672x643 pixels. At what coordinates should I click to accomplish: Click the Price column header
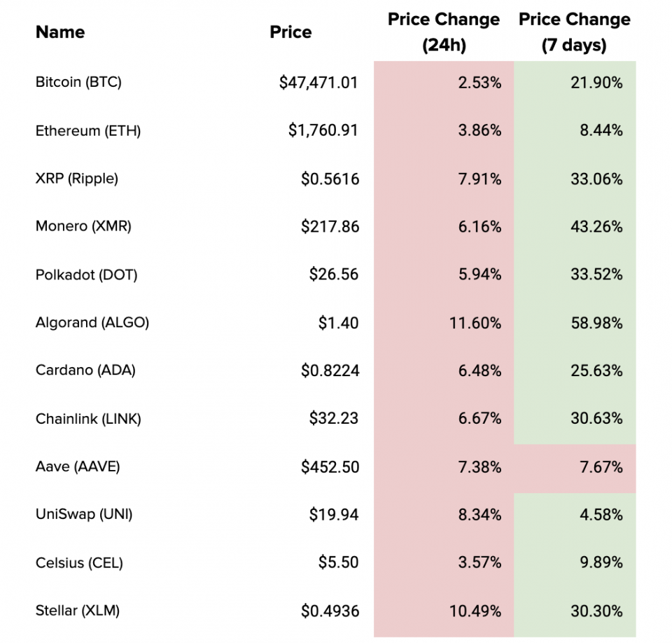click(290, 32)
